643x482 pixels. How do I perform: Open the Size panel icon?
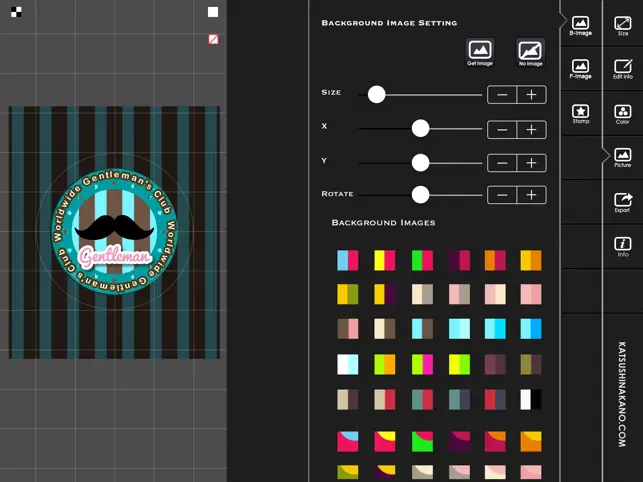click(622, 26)
